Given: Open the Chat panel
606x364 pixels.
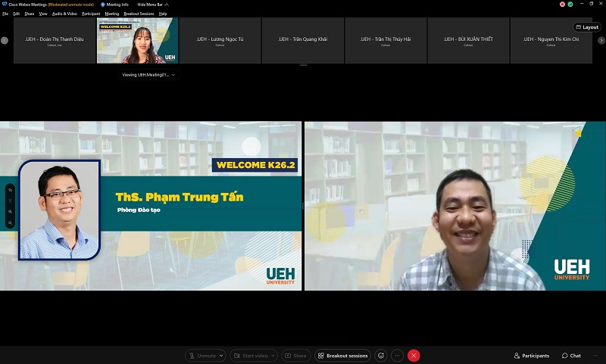Looking at the screenshot, I should [x=571, y=356].
